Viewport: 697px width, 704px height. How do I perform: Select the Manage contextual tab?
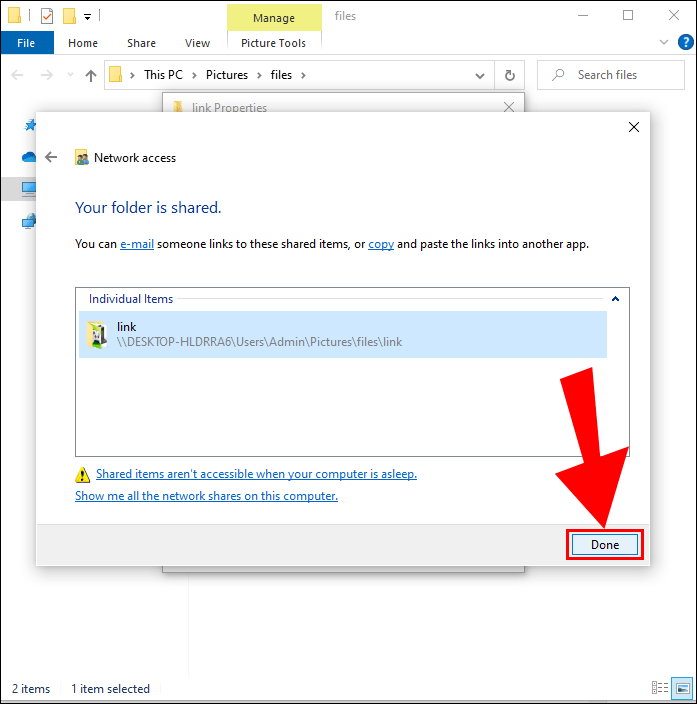[x=274, y=18]
